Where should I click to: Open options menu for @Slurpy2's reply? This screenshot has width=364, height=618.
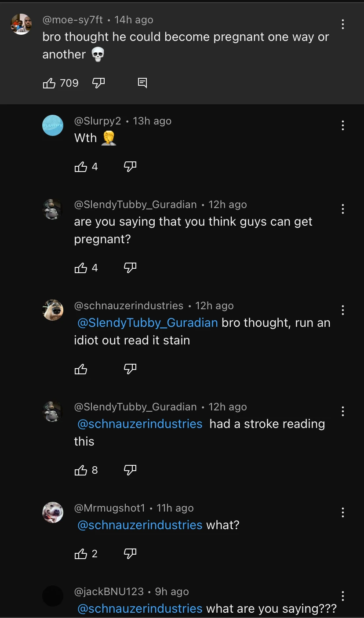[343, 125]
